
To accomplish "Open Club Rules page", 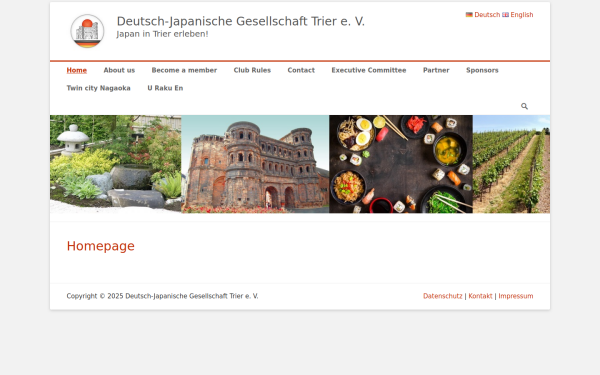I will click(x=252, y=70).
